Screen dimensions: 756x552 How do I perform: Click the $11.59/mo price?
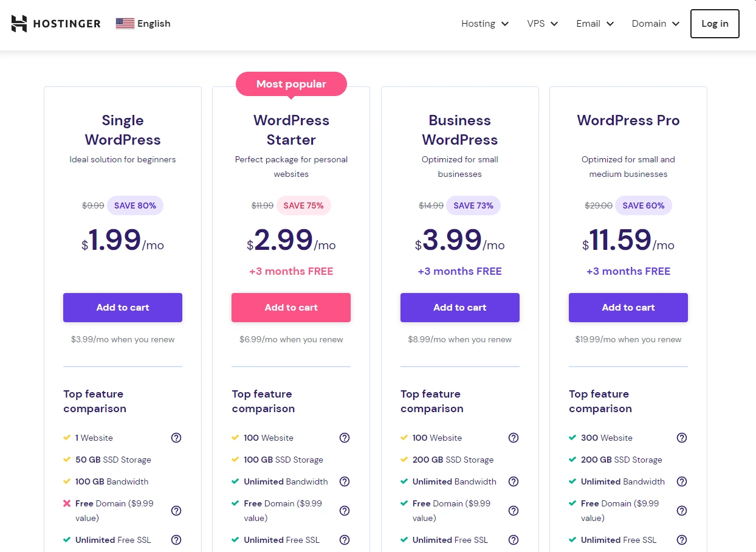pyautogui.click(x=628, y=240)
